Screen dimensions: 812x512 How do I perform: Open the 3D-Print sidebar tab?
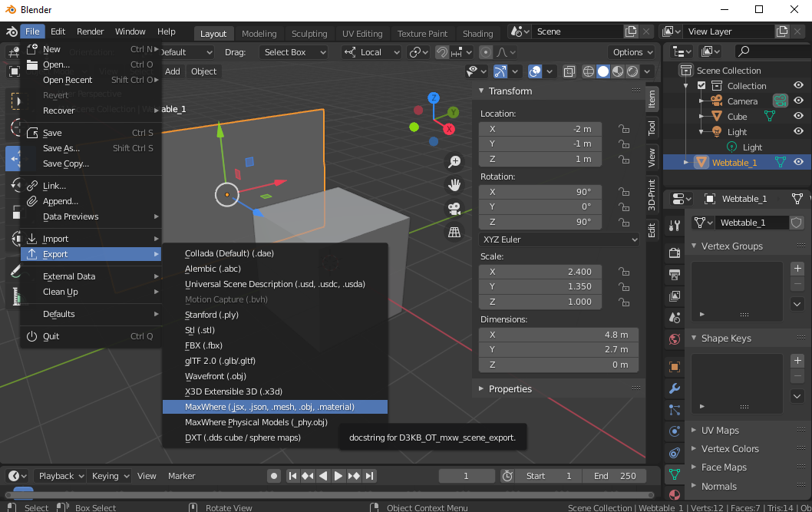coord(652,194)
